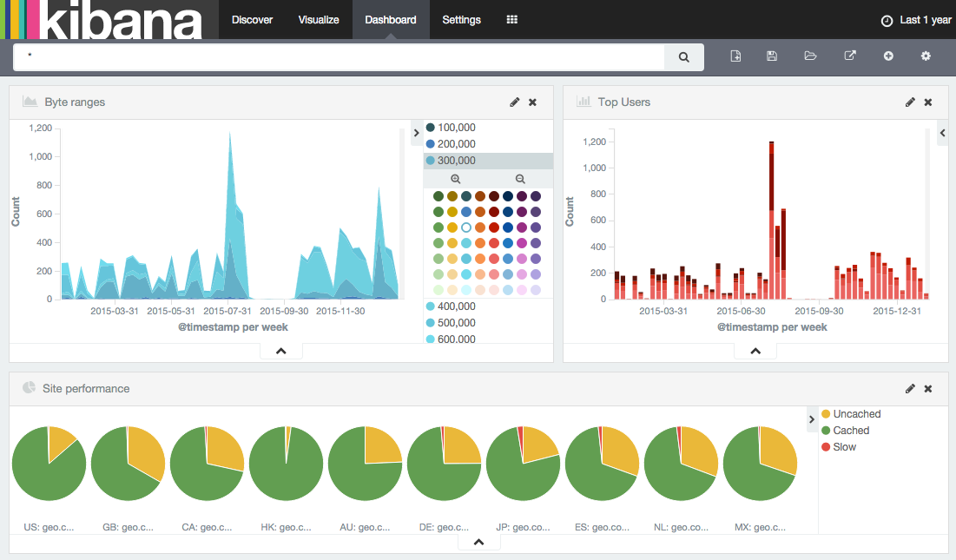Open the Visualize tab
The height and width of the screenshot is (560, 956).
[319, 20]
